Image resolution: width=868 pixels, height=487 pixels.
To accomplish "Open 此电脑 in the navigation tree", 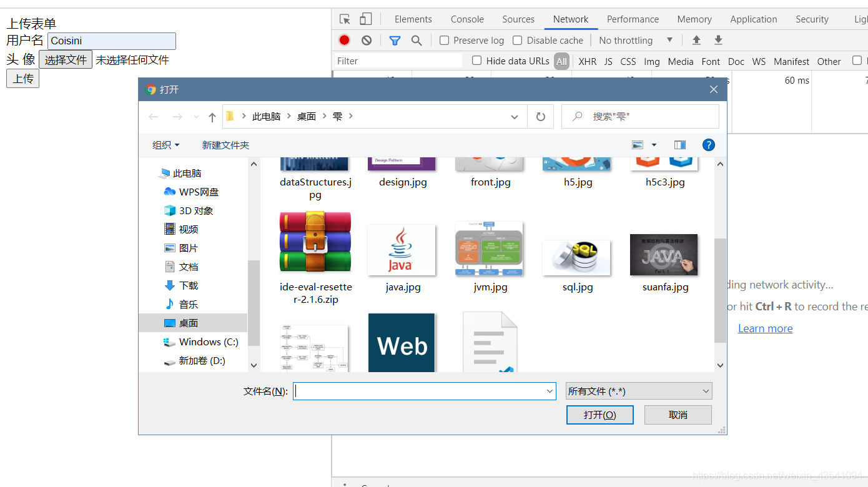I will [187, 174].
